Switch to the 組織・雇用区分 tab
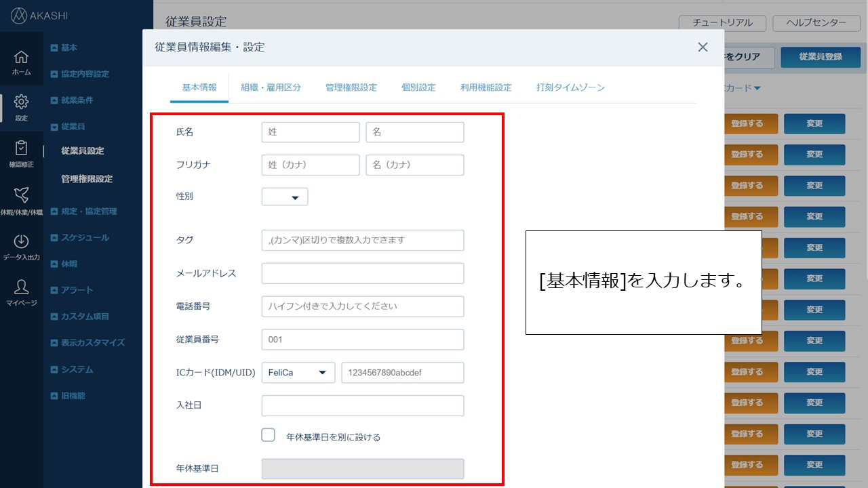 [271, 87]
